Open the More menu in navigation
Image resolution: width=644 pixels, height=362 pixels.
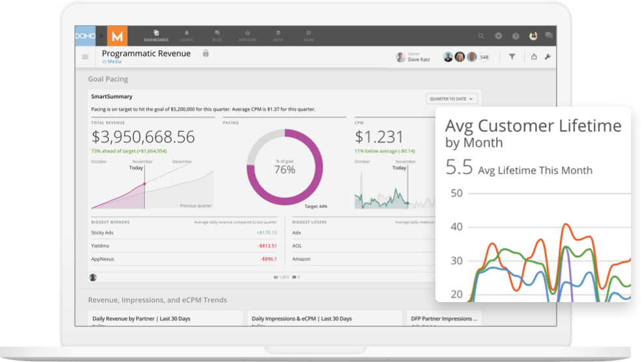(308, 35)
